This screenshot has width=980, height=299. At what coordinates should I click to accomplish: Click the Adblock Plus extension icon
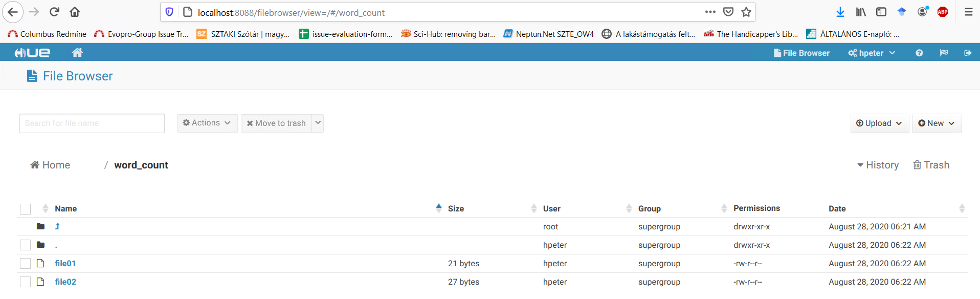coord(943,12)
